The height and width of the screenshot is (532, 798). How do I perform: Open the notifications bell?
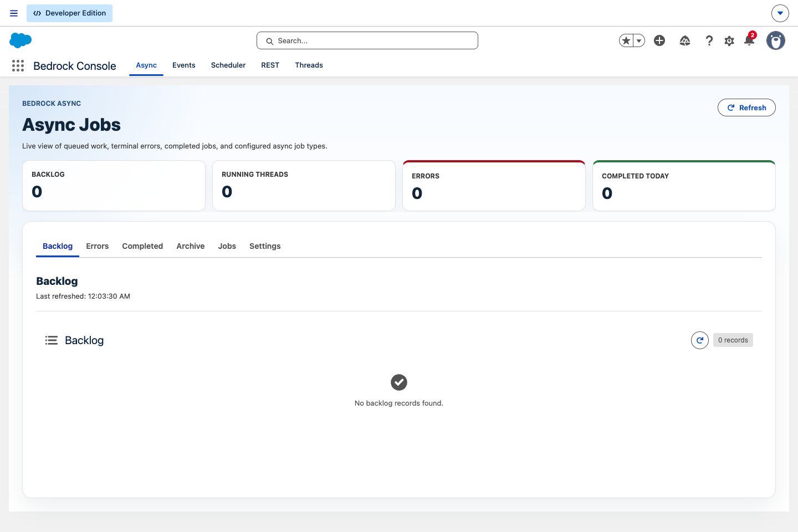749,40
